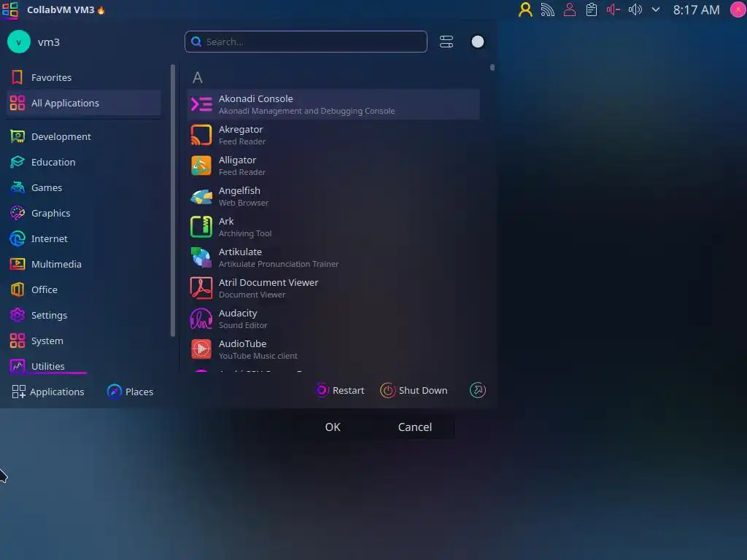Open the Utilities category
Viewport: 747px width, 560px height.
pyautogui.click(x=84, y=365)
